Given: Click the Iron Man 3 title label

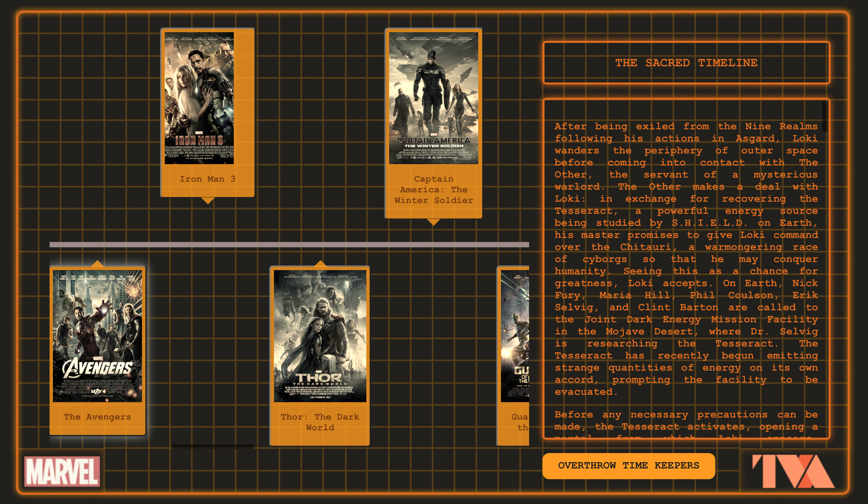Looking at the screenshot, I should point(208,179).
